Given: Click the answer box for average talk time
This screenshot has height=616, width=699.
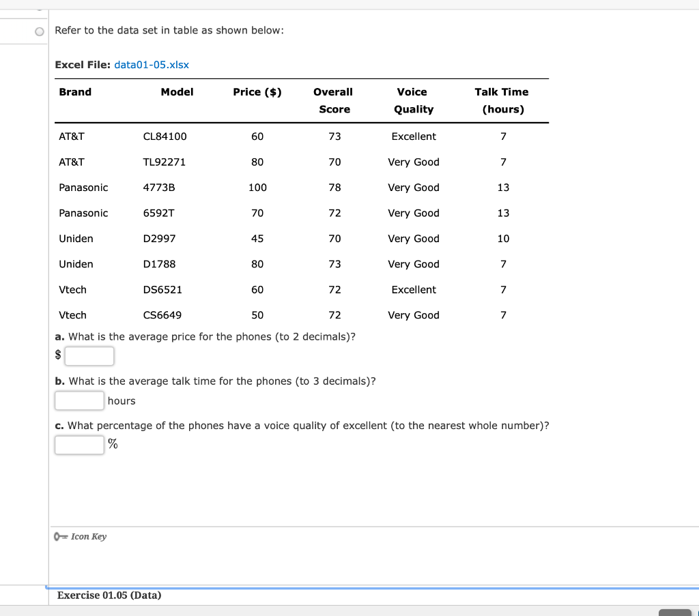Looking at the screenshot, I should tap(79, 400).
